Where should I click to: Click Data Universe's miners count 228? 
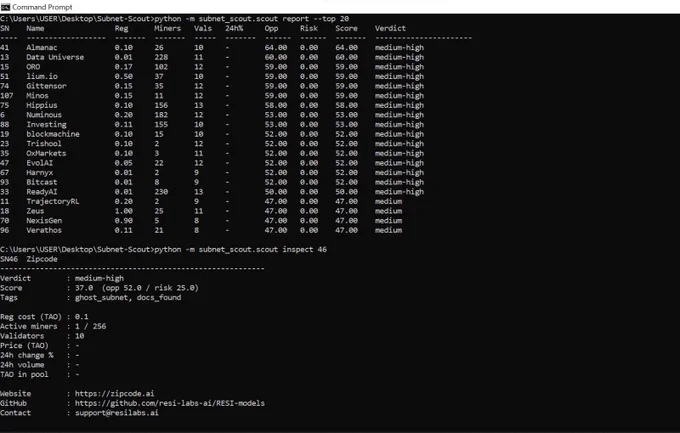click(161, 57)
